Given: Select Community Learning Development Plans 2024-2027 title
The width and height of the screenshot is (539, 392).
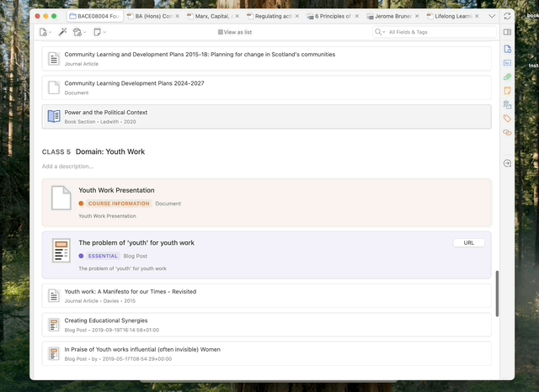Looking at the screenshot, I should (135, 83).
